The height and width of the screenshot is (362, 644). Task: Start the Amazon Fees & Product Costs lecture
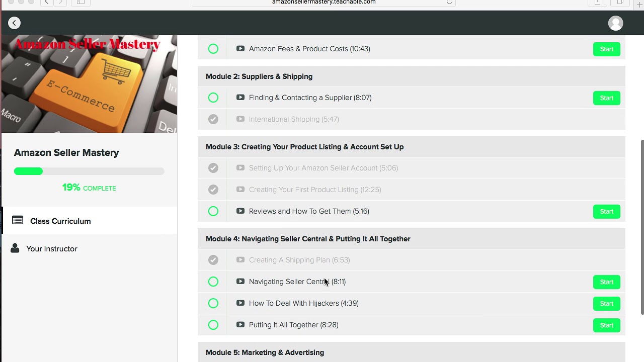pyautogui.click(x=606, y=49)
